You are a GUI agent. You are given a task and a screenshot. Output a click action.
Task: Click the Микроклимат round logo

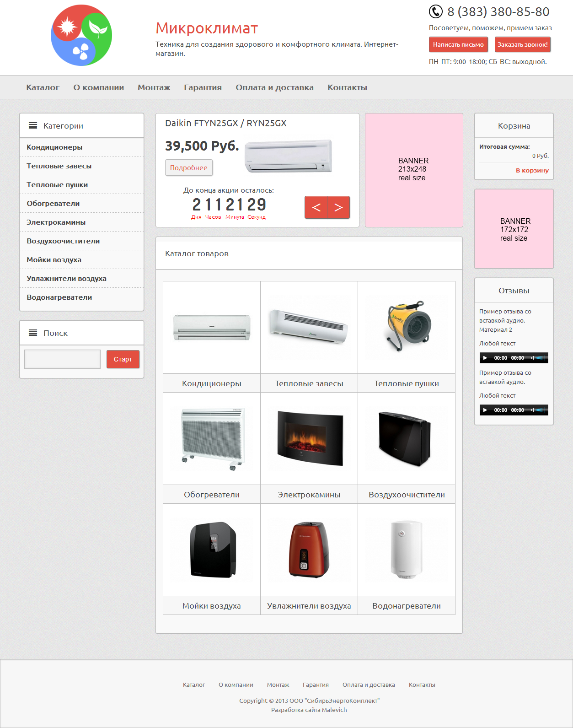coord(81,35)
